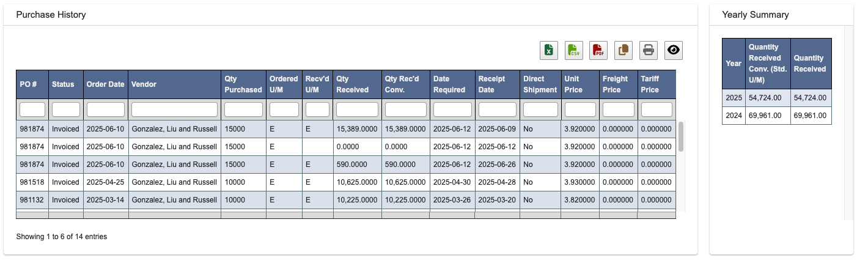The image size is (868, 263).
Task: Click order date 2025-03-14 cell
Action: click(x=106, y=200)
